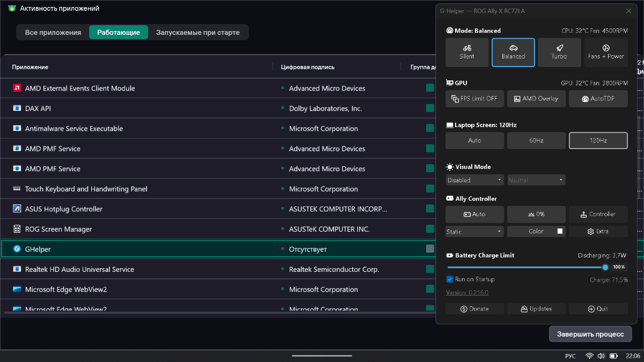Click the Battery Charge Limit slider handle
644x362 pixels.
(605, 267)
